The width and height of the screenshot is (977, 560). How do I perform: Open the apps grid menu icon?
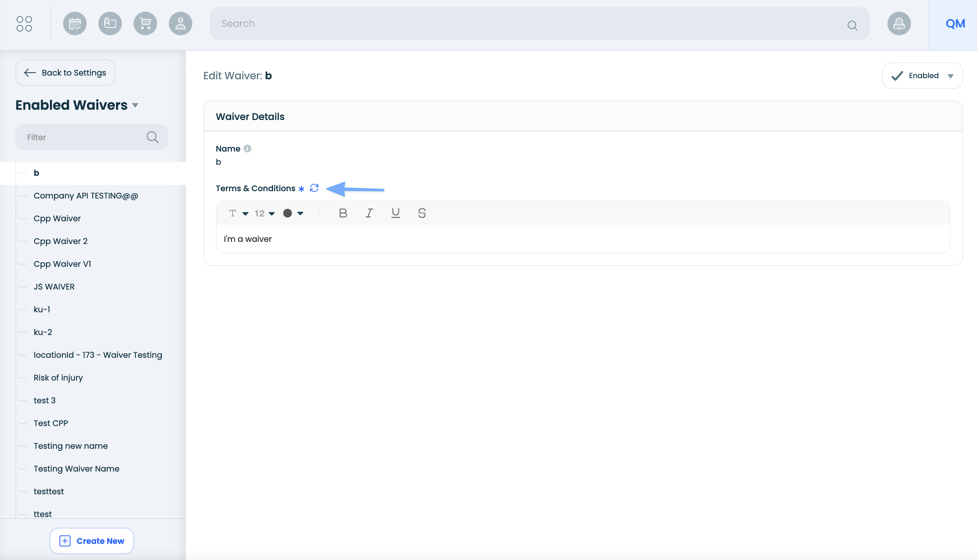(x=24, y=23)
